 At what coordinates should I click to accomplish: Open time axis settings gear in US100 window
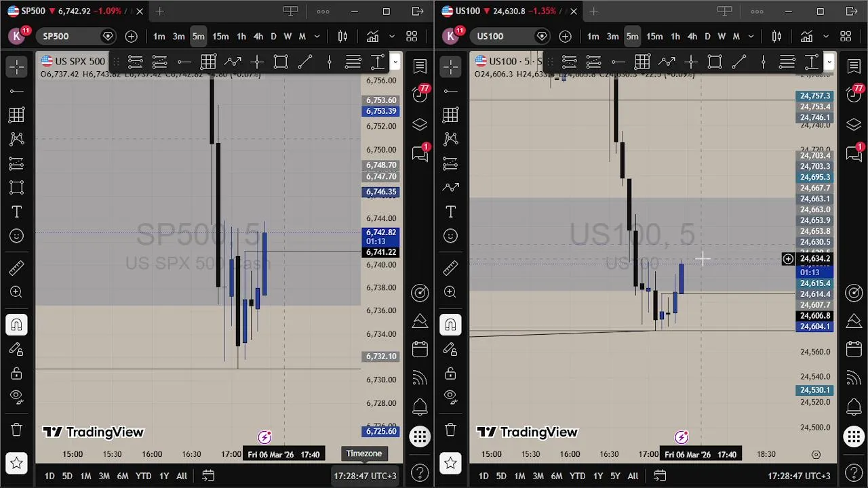point(816,454)
